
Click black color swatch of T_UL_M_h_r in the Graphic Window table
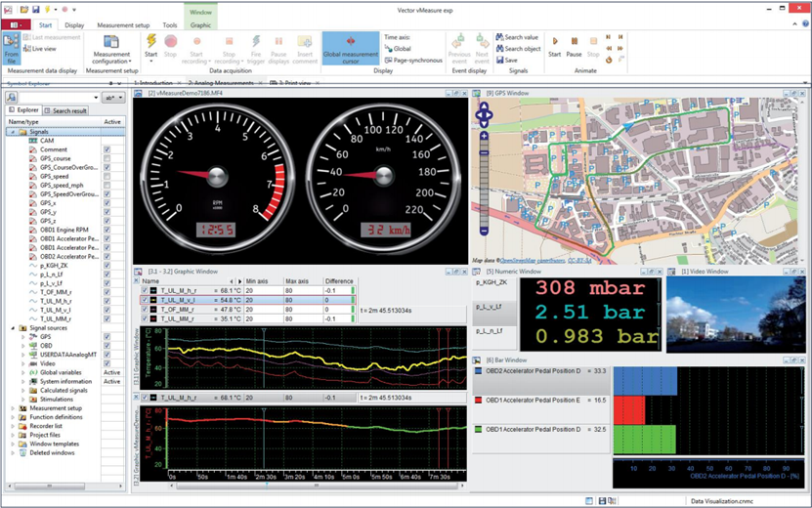pos(153,290)
